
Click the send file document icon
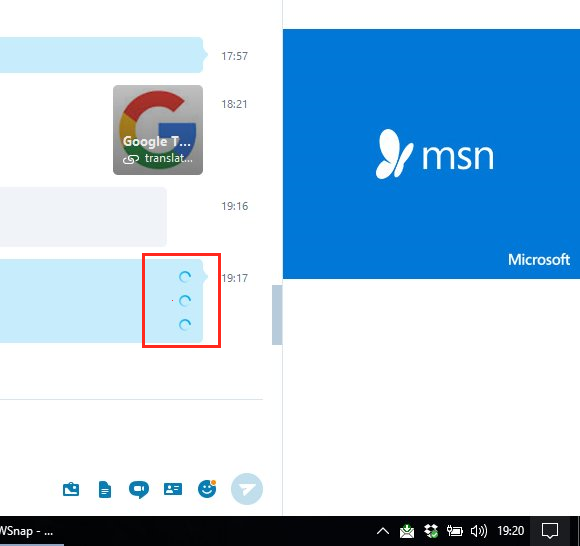pyautogui.click(x=105, y=489)
